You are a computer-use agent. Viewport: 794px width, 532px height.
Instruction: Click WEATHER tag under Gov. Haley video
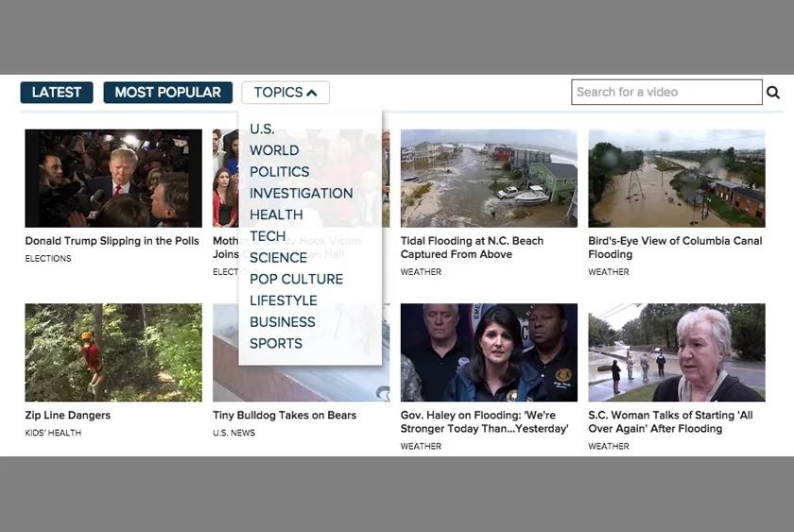(421, 446)
